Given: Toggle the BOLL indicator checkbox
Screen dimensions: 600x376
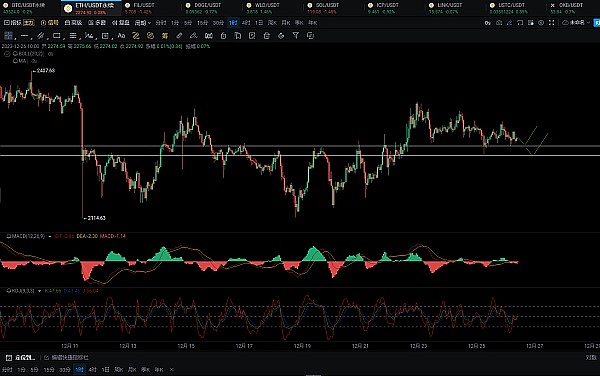Looking at the screenshot, I should tap(7, 54).
